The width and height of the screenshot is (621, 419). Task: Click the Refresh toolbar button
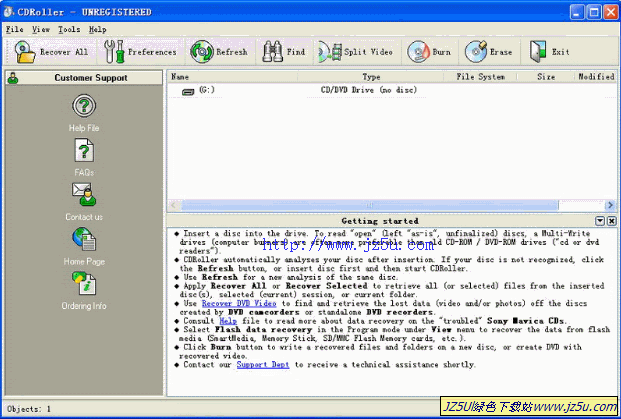tap(219, 52)
